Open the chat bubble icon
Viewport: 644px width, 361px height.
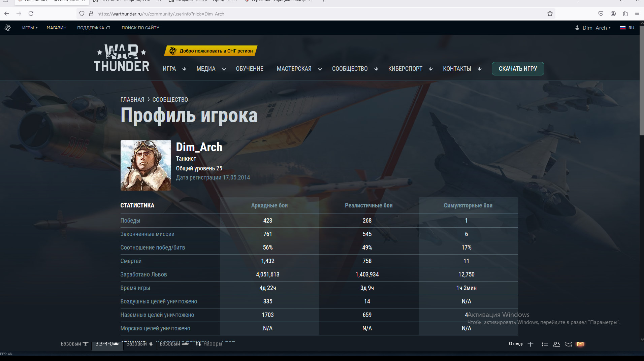click(569, 344)
